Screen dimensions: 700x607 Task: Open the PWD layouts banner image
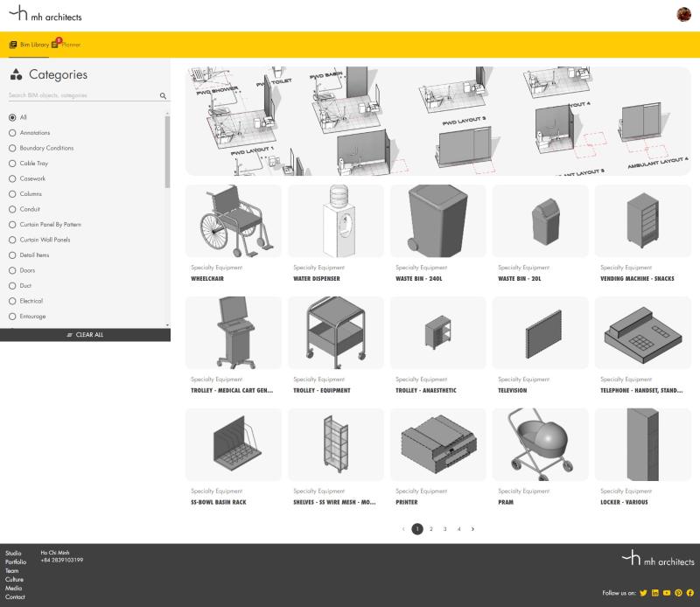pos(438,121)
